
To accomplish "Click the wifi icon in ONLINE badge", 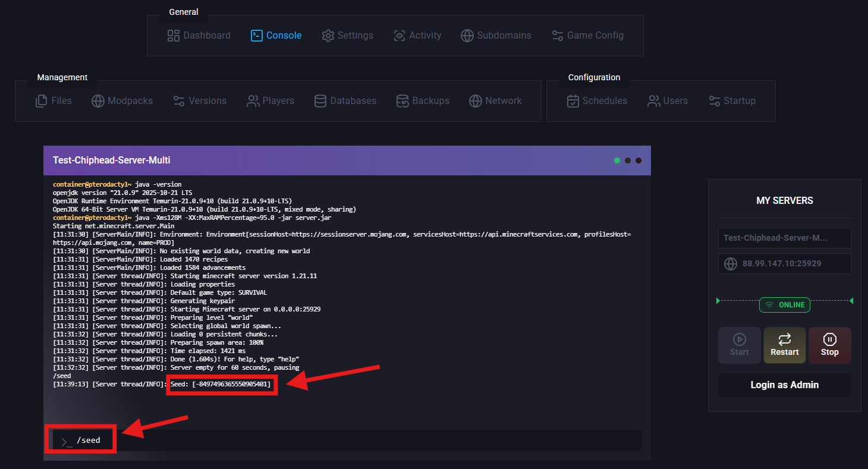I will (x=769, y=305).
